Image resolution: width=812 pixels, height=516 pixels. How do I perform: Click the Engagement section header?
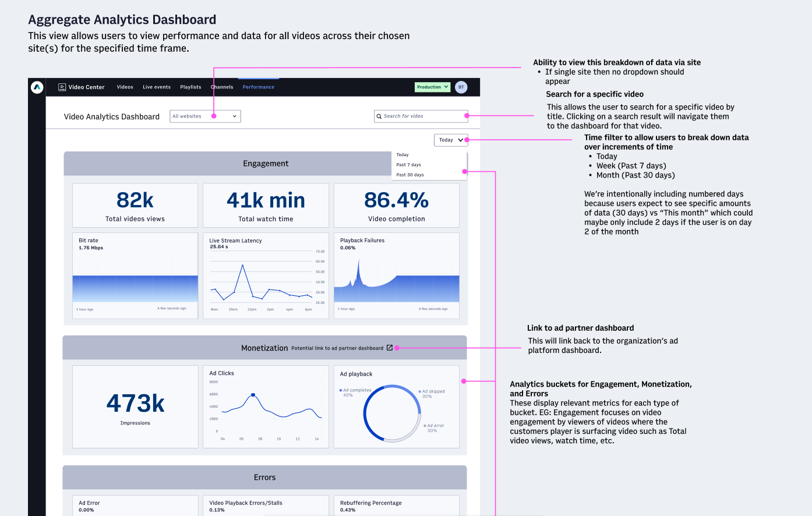tap(266, 164)
